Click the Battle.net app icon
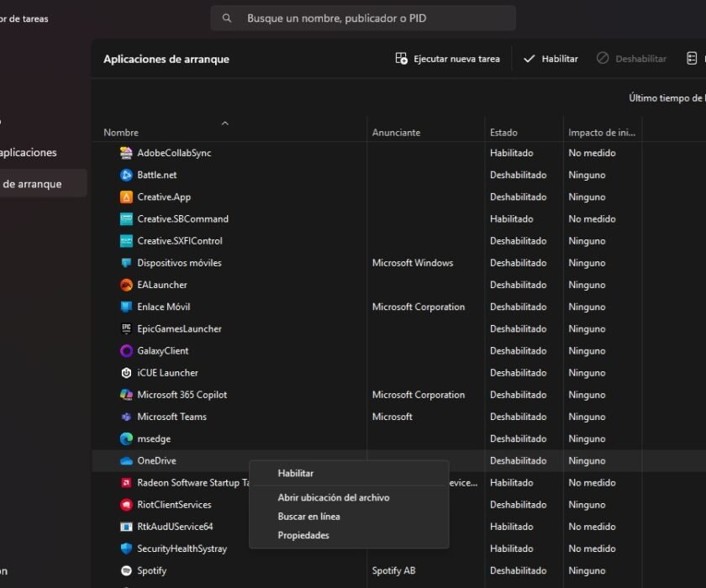 click(126, 175)
